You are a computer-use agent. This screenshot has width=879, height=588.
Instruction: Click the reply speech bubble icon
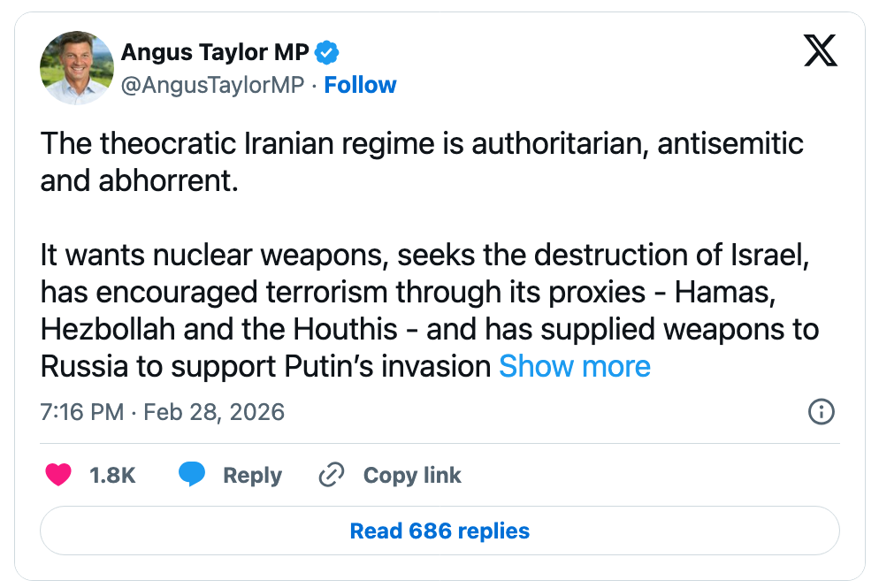192,475
